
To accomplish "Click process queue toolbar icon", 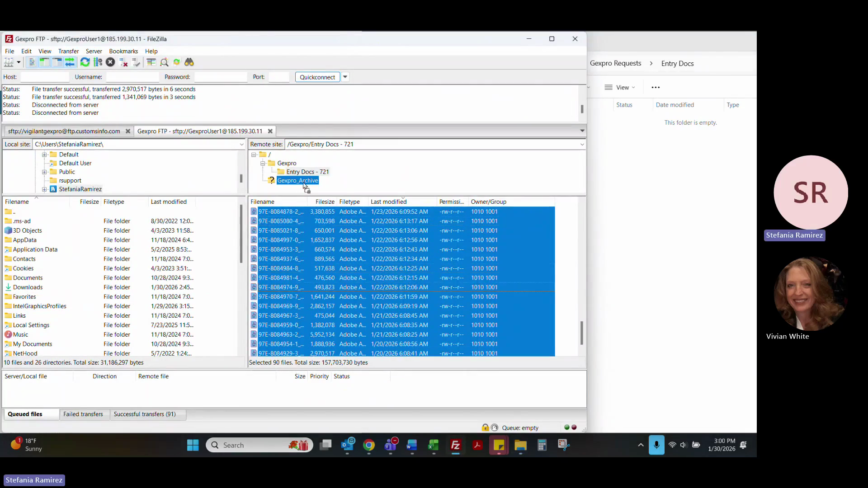I will pos(98,62).
